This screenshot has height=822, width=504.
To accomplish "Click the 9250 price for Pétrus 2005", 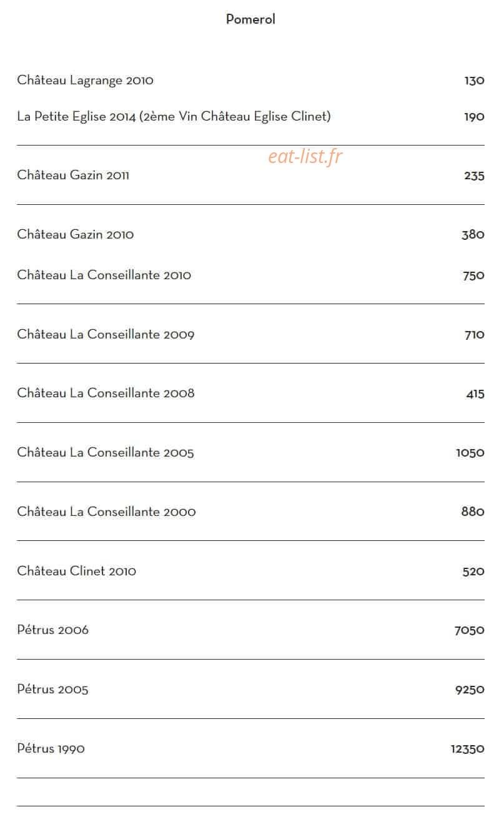I will click(x=470, y=690).
